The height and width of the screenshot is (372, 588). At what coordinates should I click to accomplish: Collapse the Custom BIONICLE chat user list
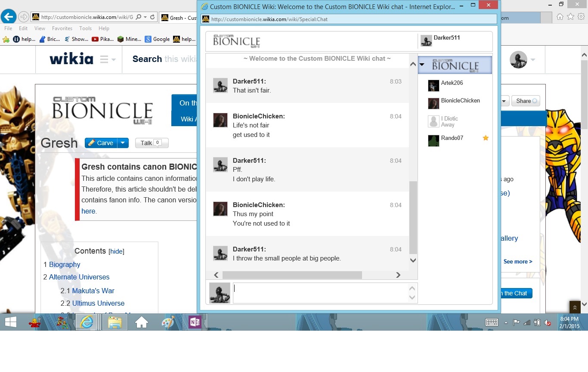coord(422,65)
